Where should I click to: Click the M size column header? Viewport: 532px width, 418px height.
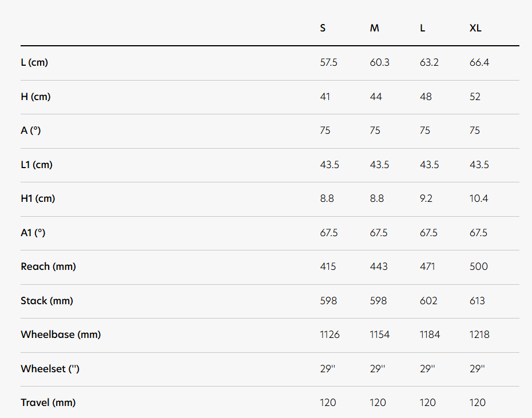coord(374,28)
